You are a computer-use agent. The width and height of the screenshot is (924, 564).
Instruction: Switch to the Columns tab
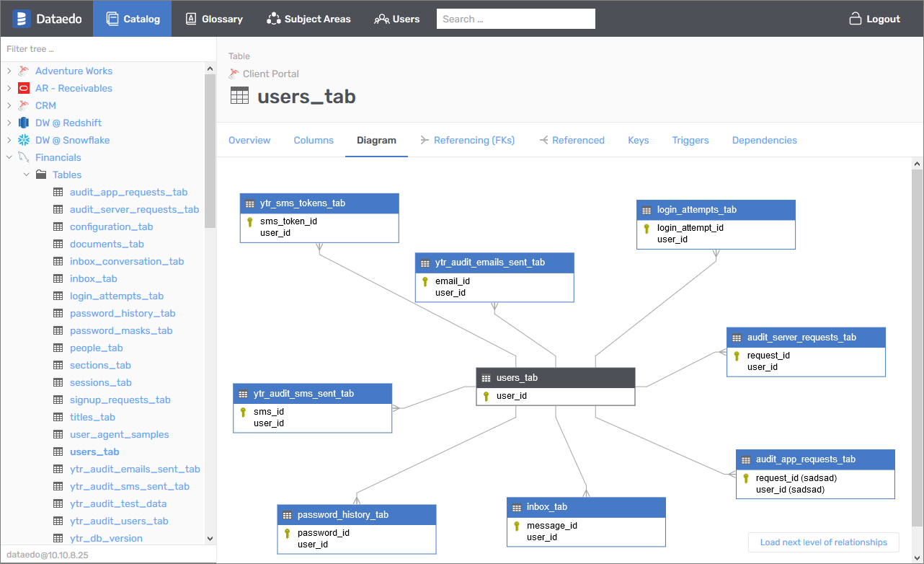314,140
